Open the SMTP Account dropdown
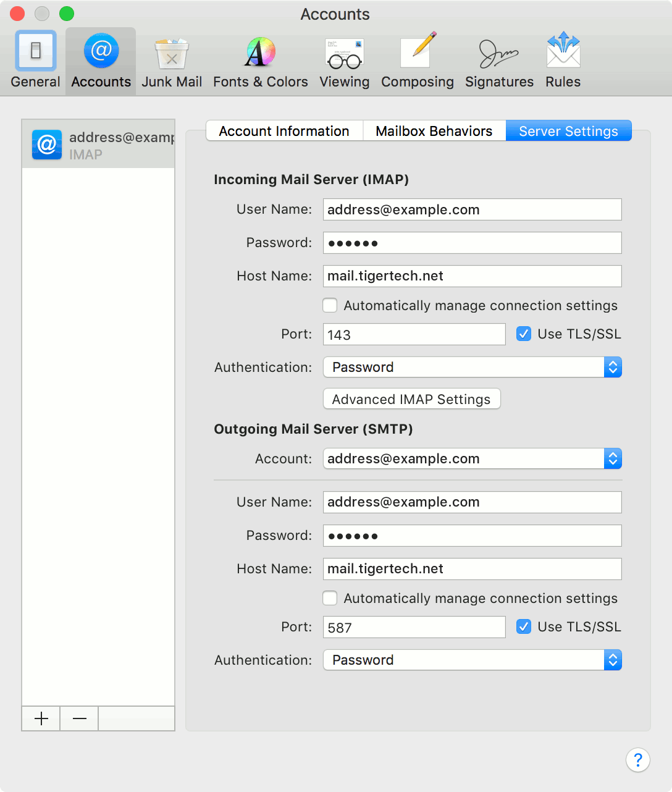Viewport: 672px width, 792px height. click(x=472, y=458)
